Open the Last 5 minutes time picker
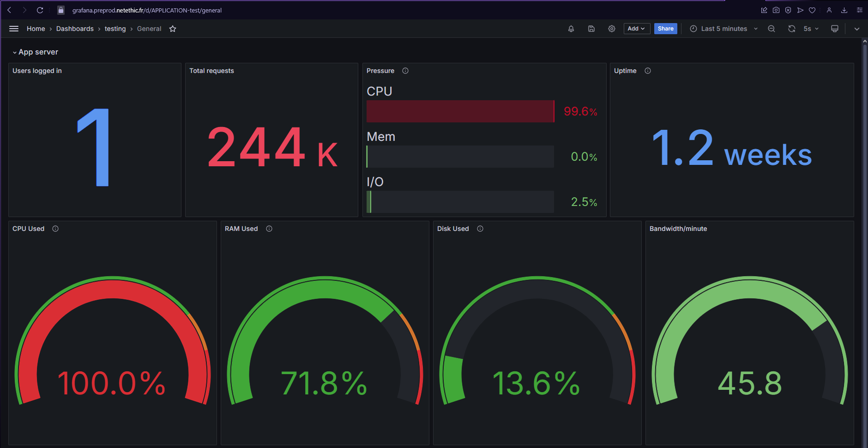The height and width of the screenshot is (448, 868). pos(723,29)
